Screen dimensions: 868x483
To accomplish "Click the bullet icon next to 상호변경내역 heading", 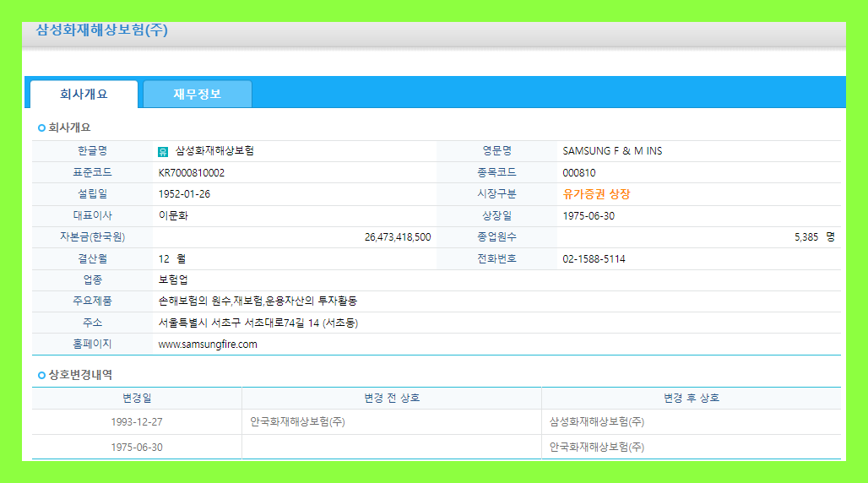I will (41, 375).
